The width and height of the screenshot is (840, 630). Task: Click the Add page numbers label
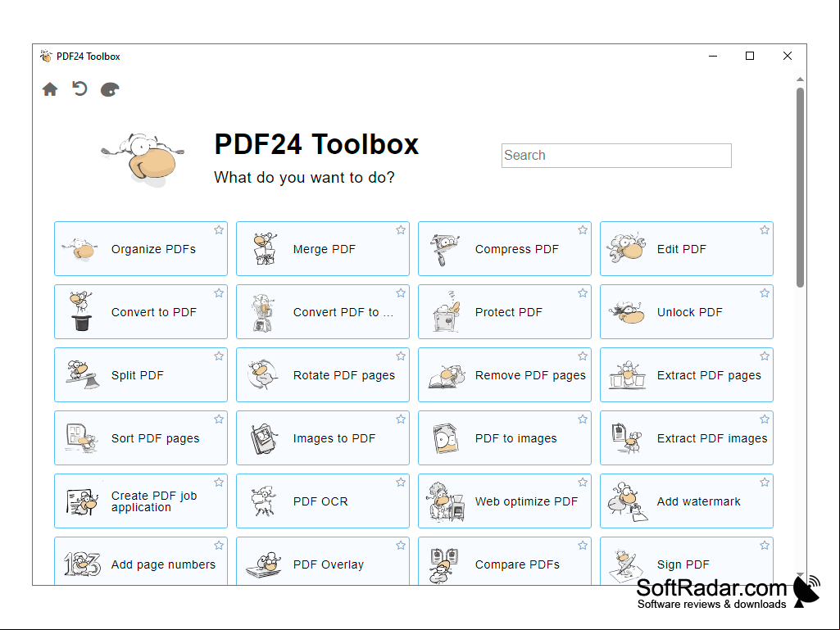163,564
